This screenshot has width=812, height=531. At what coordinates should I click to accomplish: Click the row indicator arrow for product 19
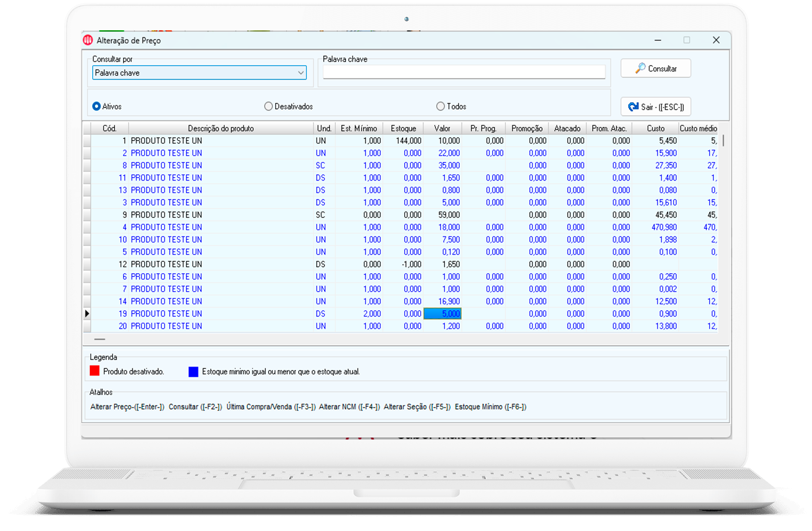87,313
